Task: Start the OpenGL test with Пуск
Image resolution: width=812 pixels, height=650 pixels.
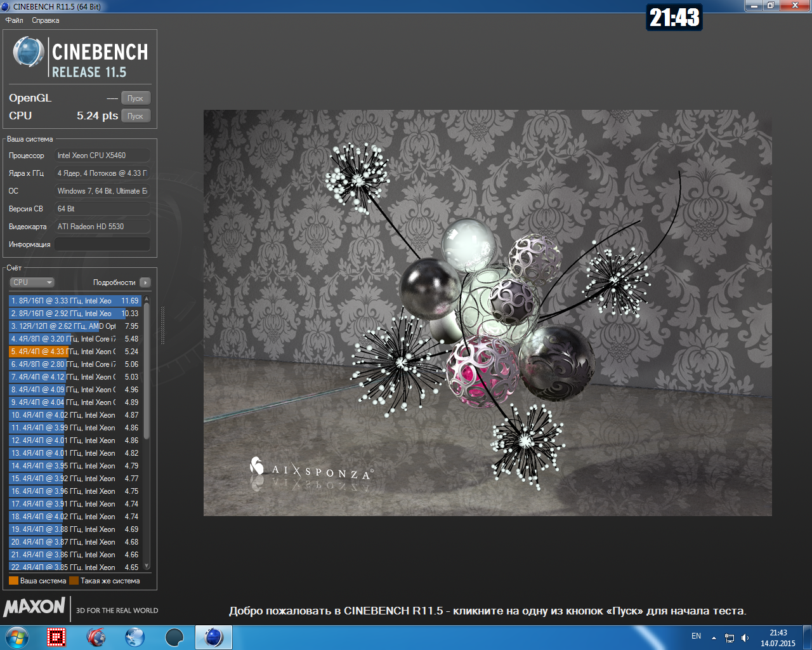Action: 136,98
